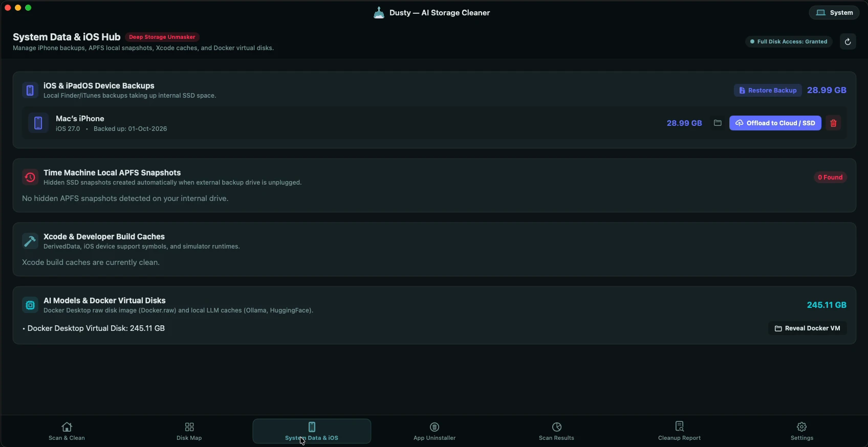Click the AI Models & Docker Virtual Disks heading

104,301
